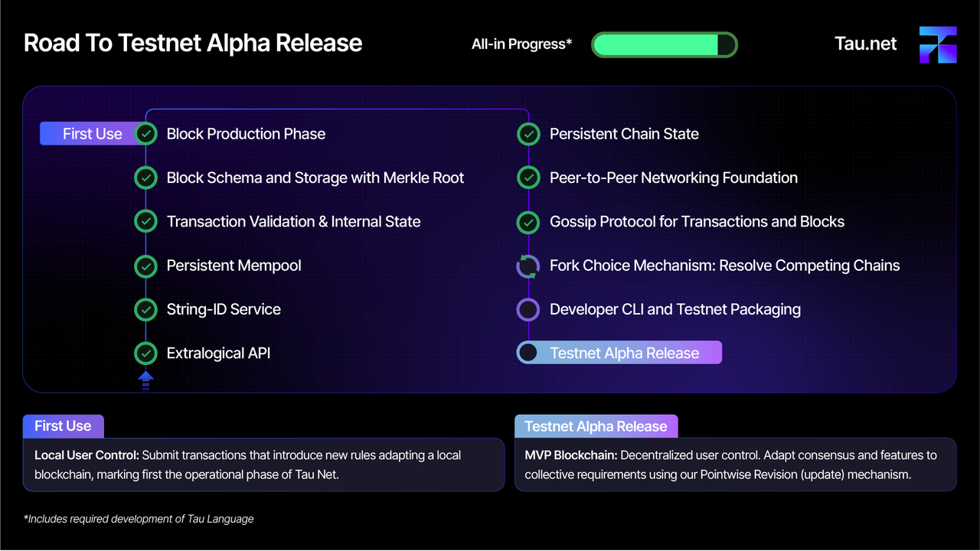
Task: Click checkmark beside Extralogical API
Action: coord(145,353)
